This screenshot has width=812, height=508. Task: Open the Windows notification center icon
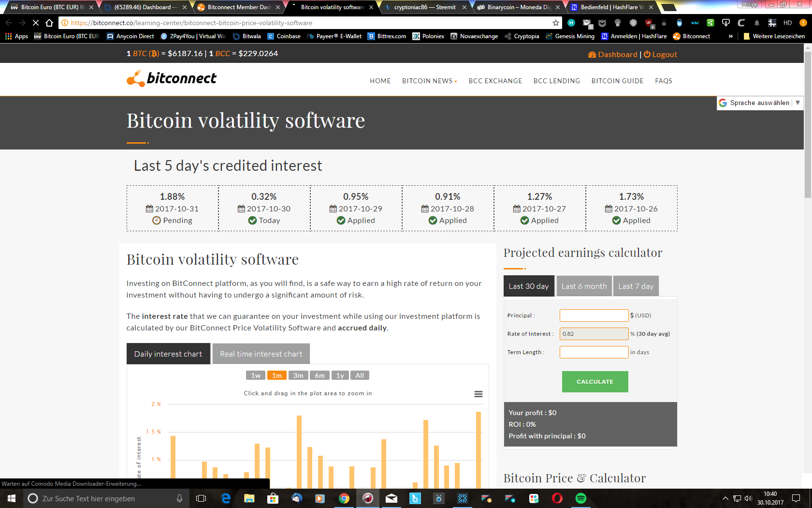coord(796,498)
